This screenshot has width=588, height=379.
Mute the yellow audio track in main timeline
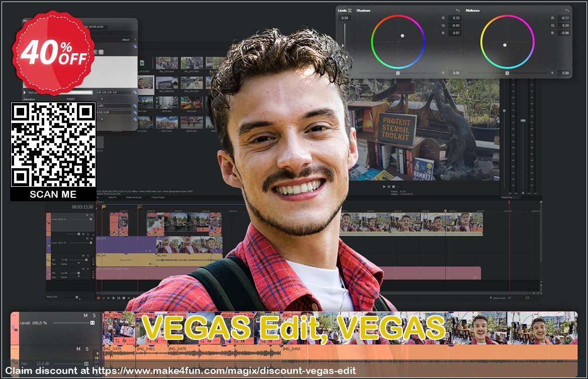(83, 256)
